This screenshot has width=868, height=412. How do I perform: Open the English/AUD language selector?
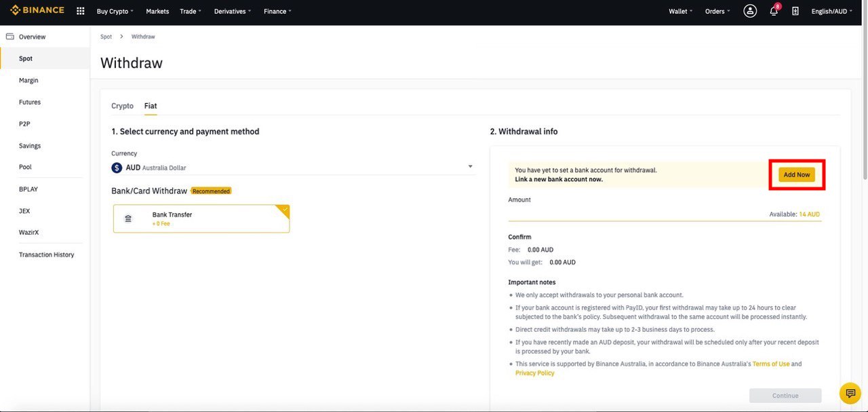click(x=832, y=12)
